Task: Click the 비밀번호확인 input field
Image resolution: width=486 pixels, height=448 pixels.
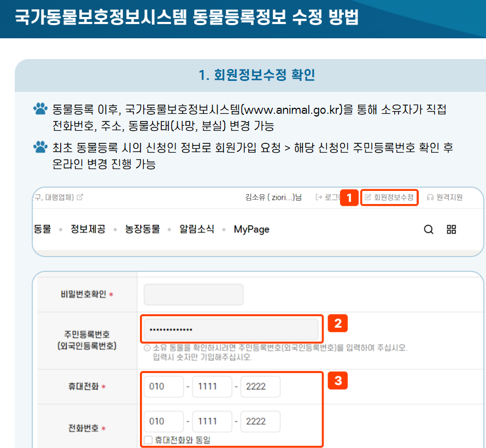Action: pyautogui.click(x=194, y=294)
